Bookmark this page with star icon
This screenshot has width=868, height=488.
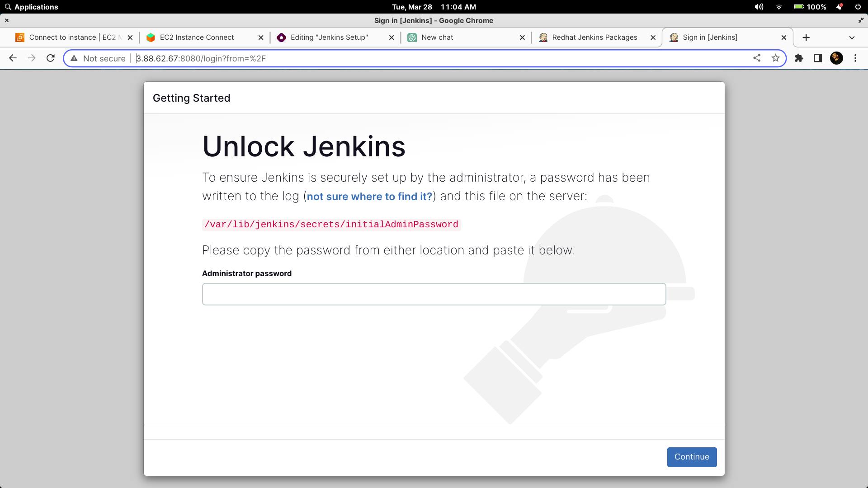tap(776, 58)
